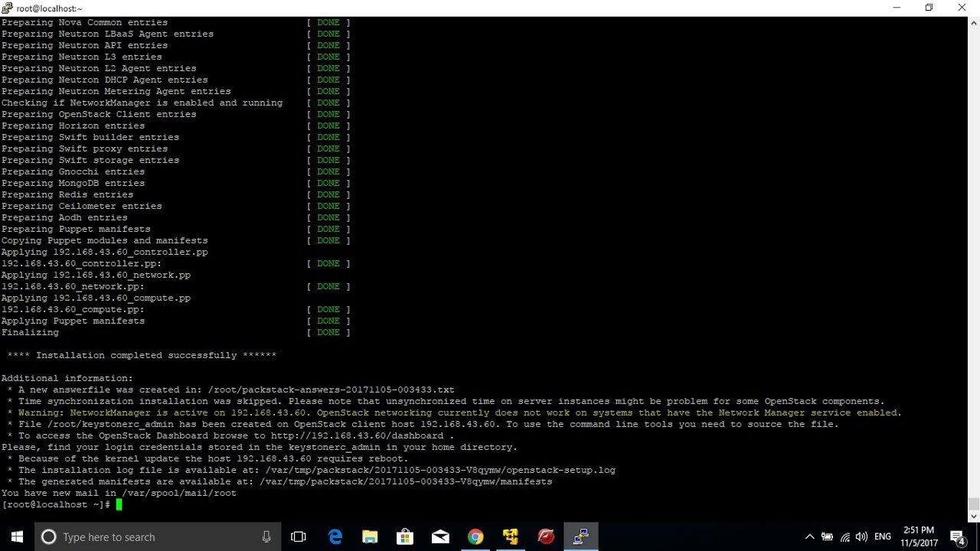Click into the 'Type here to search' box
980x551 pixels.
tap(157, 536)
